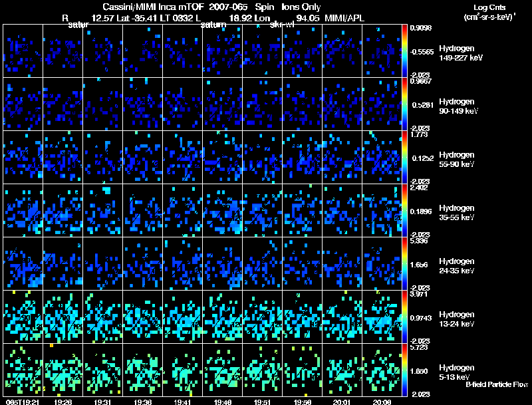532x405 pixels.
Task: Click the 20:06 time axis label
Action: coord(382,402)
